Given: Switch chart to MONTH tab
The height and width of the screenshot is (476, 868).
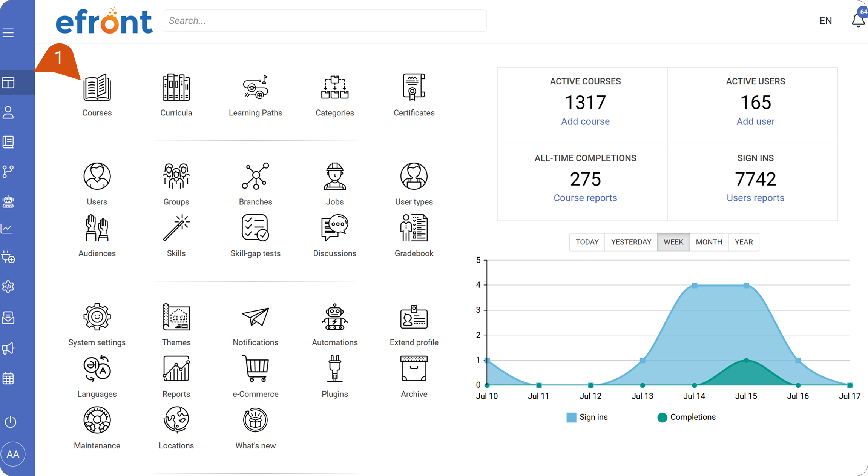Looking at the screenshot, I should click(709, 242).
